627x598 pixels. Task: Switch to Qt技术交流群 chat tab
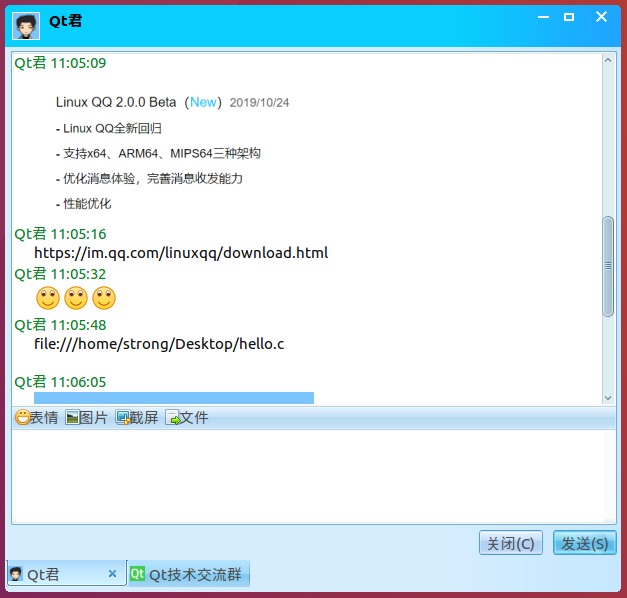pos(189,574)
